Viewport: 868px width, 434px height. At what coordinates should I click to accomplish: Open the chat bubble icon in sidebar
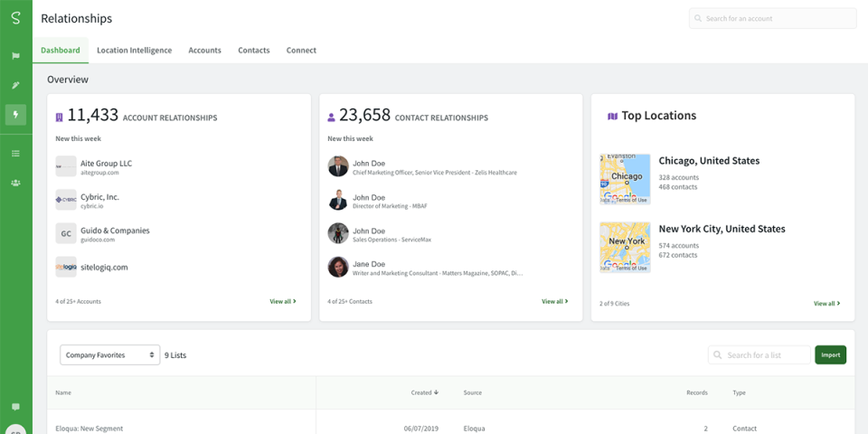[15, 407]
